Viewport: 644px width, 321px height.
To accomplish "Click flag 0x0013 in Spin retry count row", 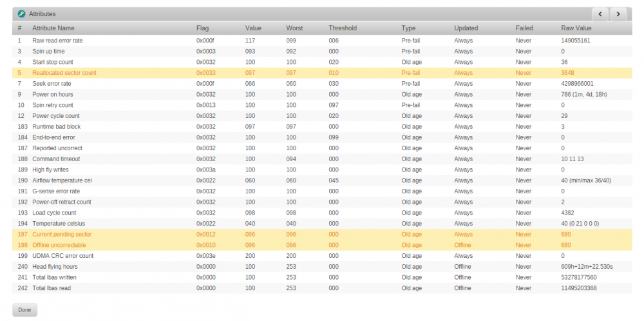I will tap(206, 105).
